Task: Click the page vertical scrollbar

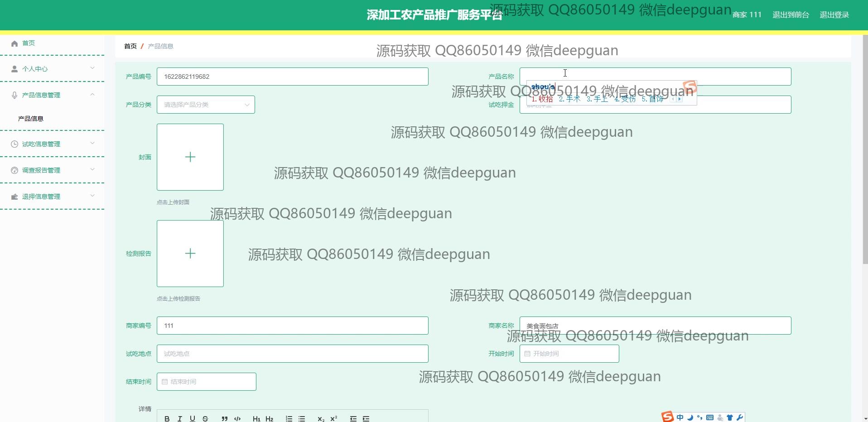Action: 865,149
